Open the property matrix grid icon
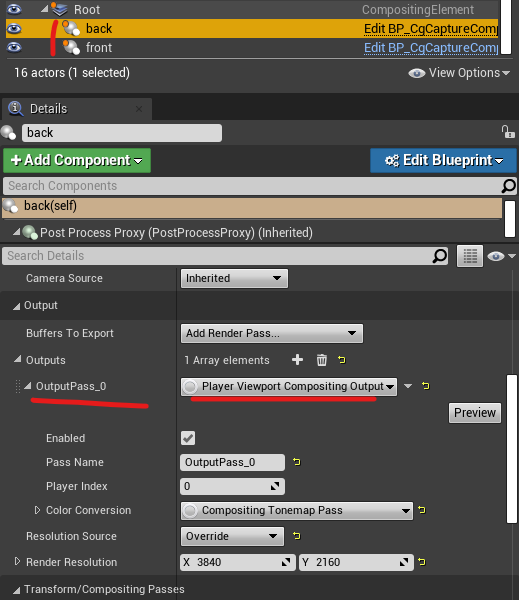Image resolution: width=519 pixels, height=600 pixels. 470,256
